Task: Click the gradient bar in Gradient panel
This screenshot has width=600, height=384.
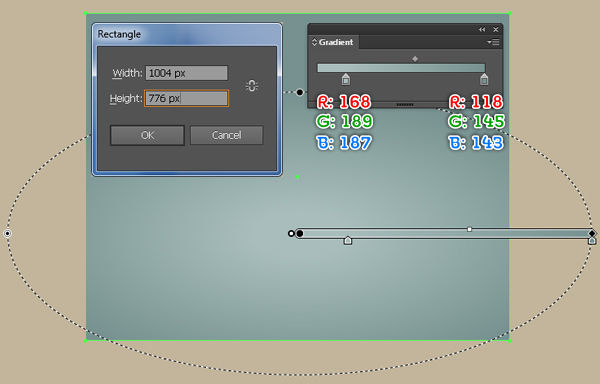Action: click(x=401, y=68)
